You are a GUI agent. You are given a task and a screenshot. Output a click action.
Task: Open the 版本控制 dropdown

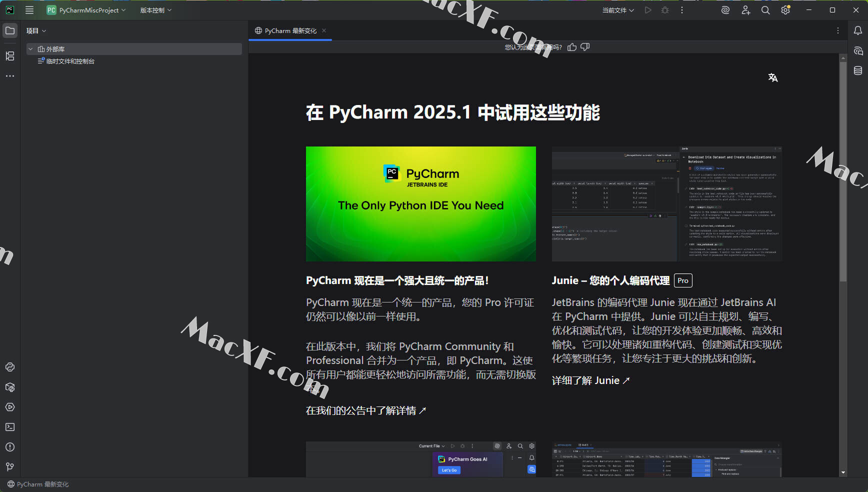click(155, 10)
